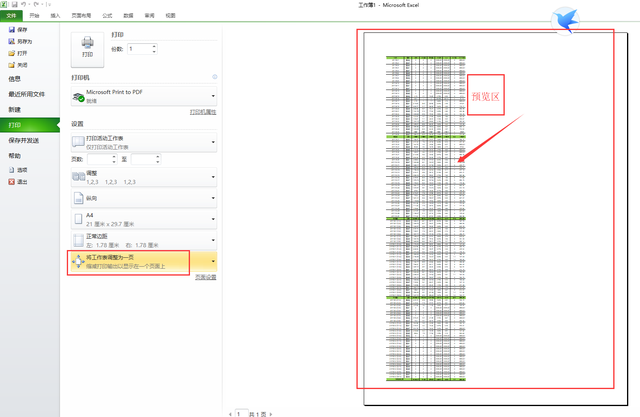
Task: Switch to 文件 file tab
Action: click(11, 16)
